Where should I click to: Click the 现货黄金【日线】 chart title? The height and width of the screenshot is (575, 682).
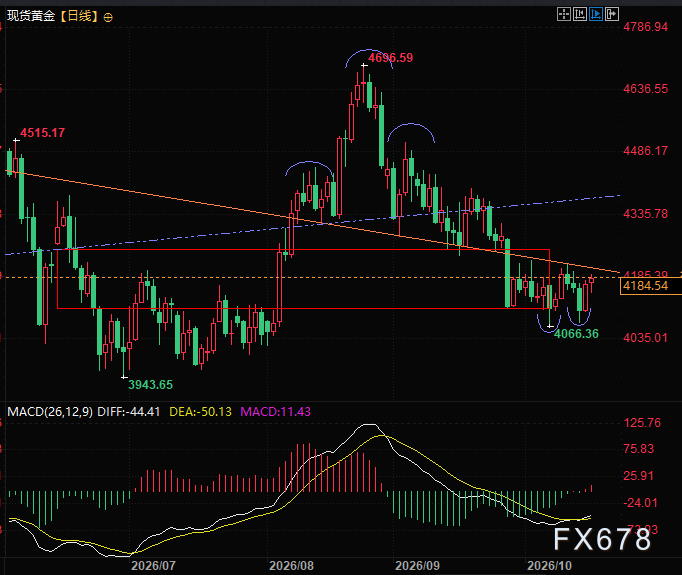coord(53,17)
